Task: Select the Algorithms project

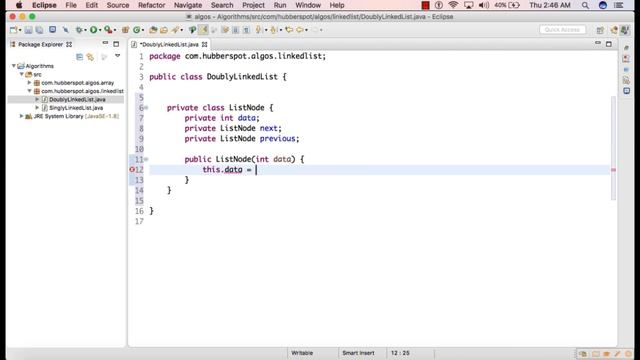Action: [39, 66]
